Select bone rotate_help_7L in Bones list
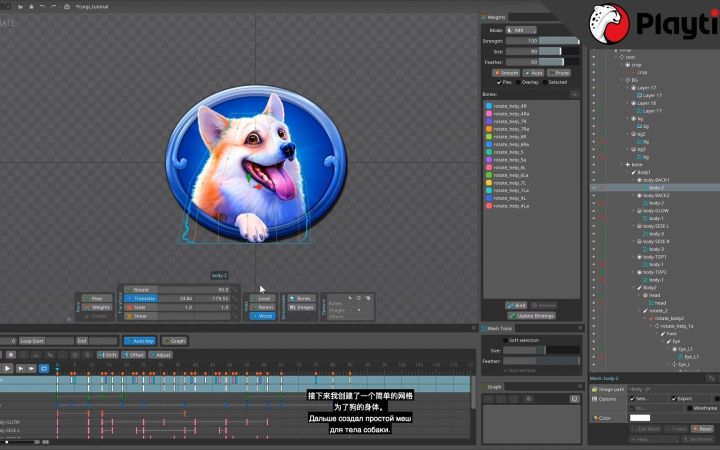The height and width of the screenshot is (450, 720). point(510,183)
